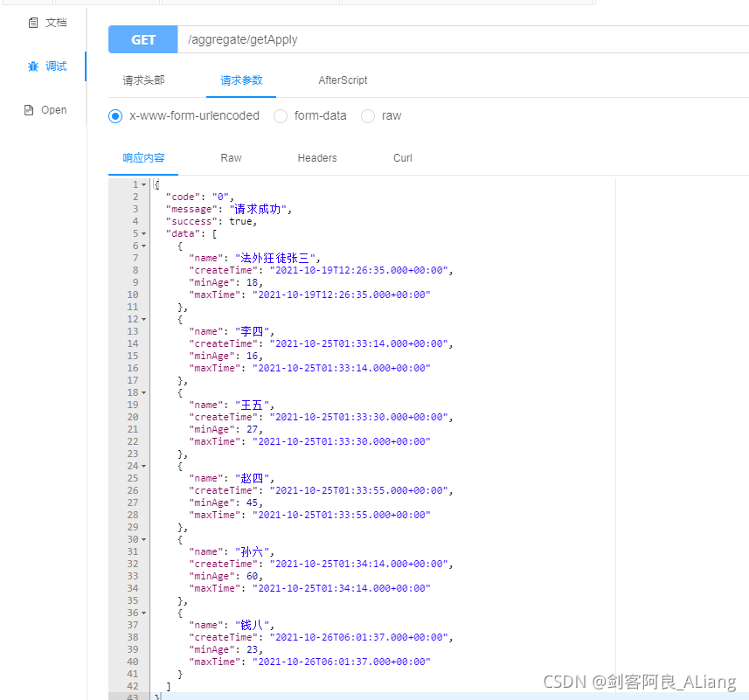Screen dimensions: 749x700
Task: Open the Curl view of the response
Action: (x=402, y=158)
